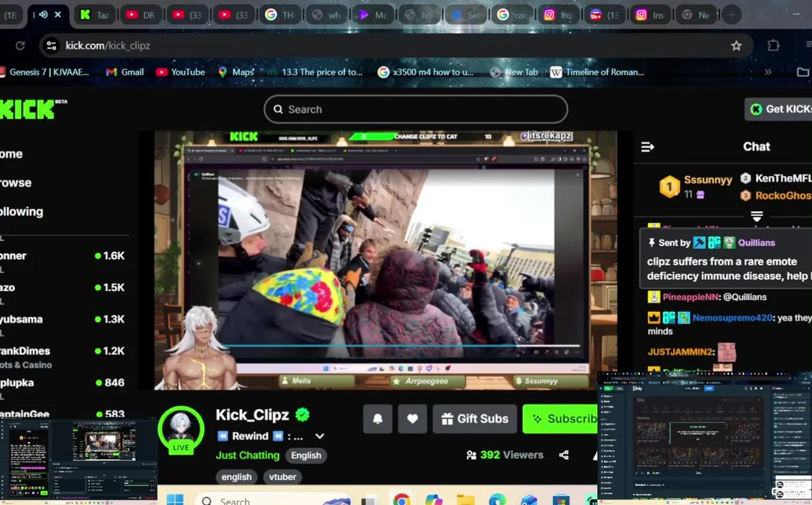This screenshot has height=505, width=812.
Task: Switch to the Google 'TH' tab
Action: [280, 15]
